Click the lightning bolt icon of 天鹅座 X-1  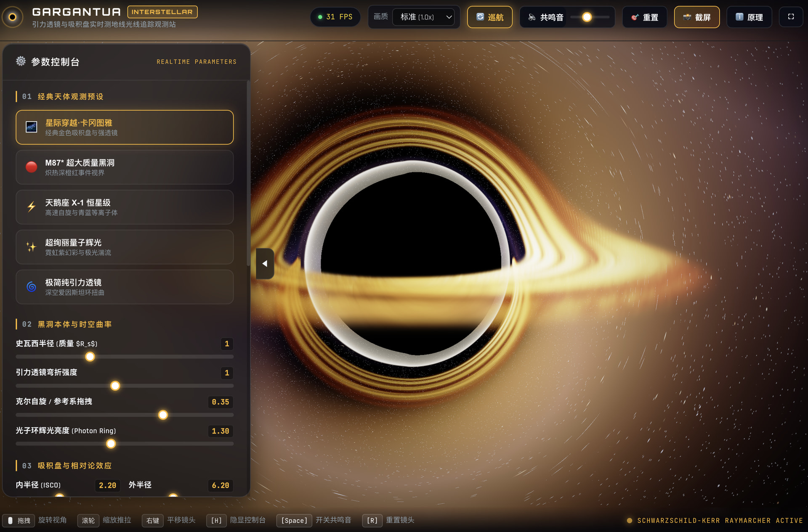[x=32, y=207]
